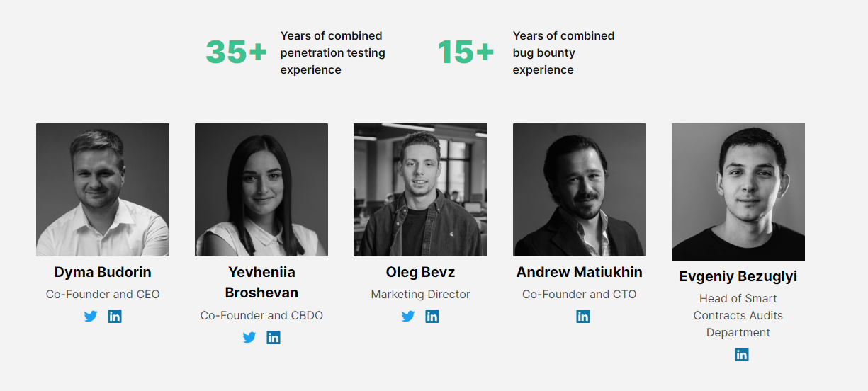
Task: Select Andrew Matiukhin's portrait photo
Action: coord(580,190)
